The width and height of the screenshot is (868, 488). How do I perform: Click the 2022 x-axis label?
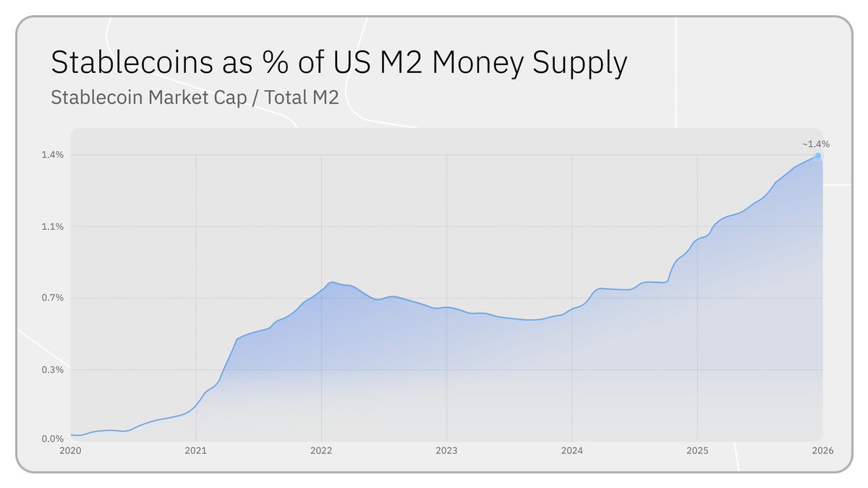tap(321, 450)
